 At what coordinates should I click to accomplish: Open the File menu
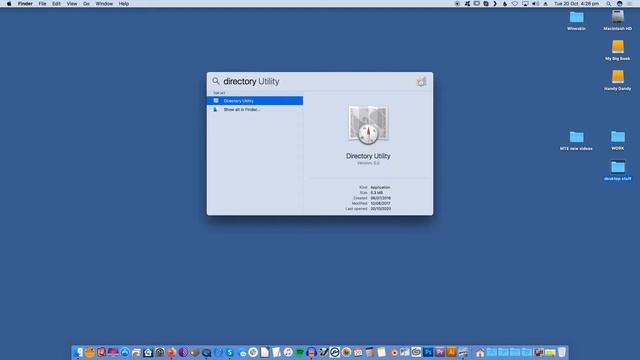42,4
